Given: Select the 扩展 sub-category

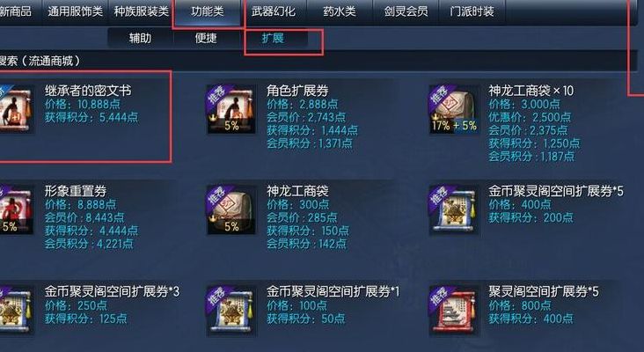Looking at the screenshot, I should (274, 38).
